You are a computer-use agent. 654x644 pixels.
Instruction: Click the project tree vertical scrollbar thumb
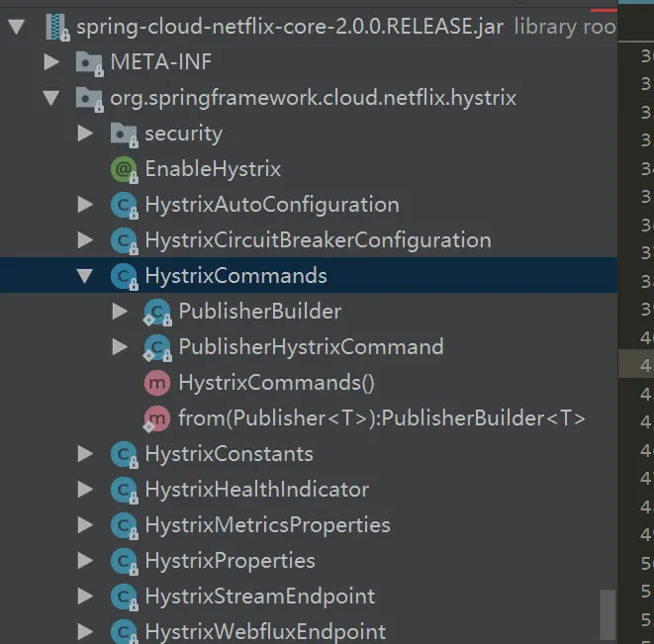click(x=607, y=614)
